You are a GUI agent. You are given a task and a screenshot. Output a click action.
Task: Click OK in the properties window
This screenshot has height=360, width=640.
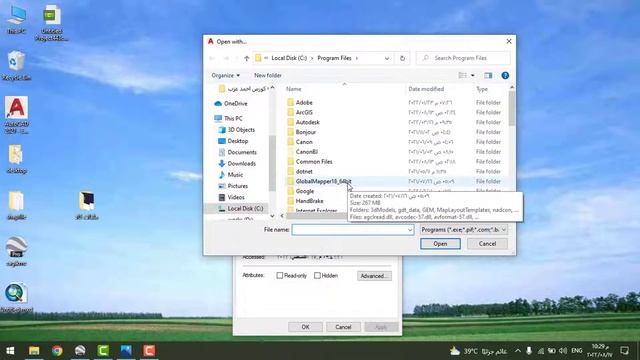coord(305,327)
